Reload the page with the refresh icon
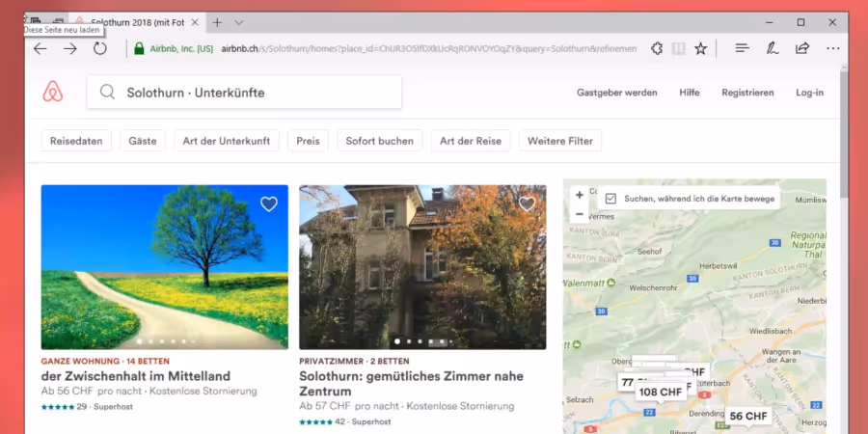 coord(99,49)
